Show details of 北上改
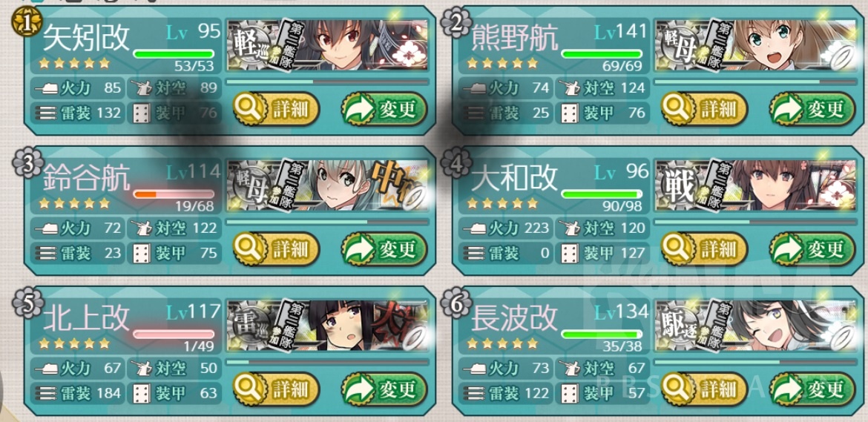The width and height of the screenshot is (868, 422). coord(276,389)
